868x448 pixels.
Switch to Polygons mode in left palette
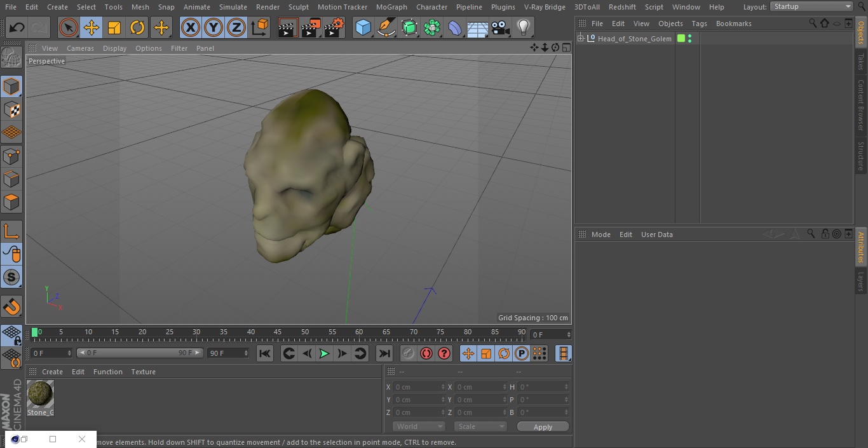click(x=11, y=202)
